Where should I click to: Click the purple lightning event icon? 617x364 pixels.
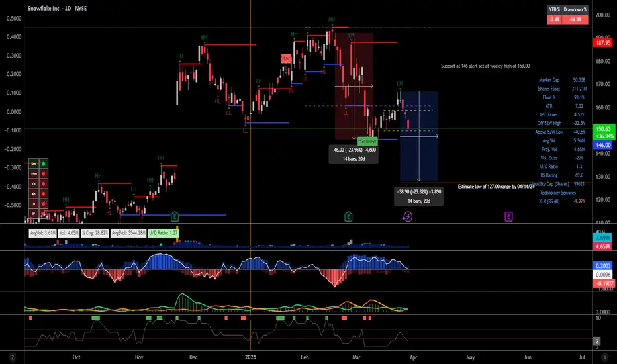click(x=407, y=216)
